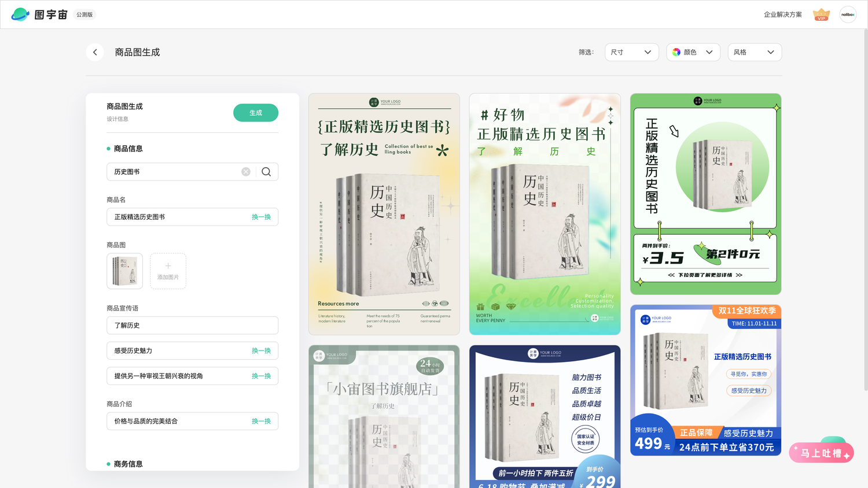Search with the magnifier icon

pyautogui.click(x=266, y=172)
